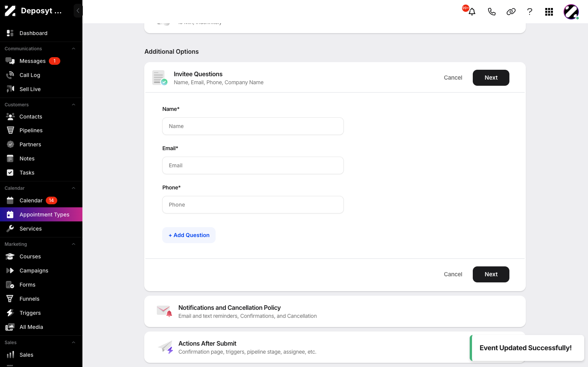Click the Messages unread badge showing 1
Image resolution: width=588 pixels, height=367 pixels.
[x=55, y=61]
